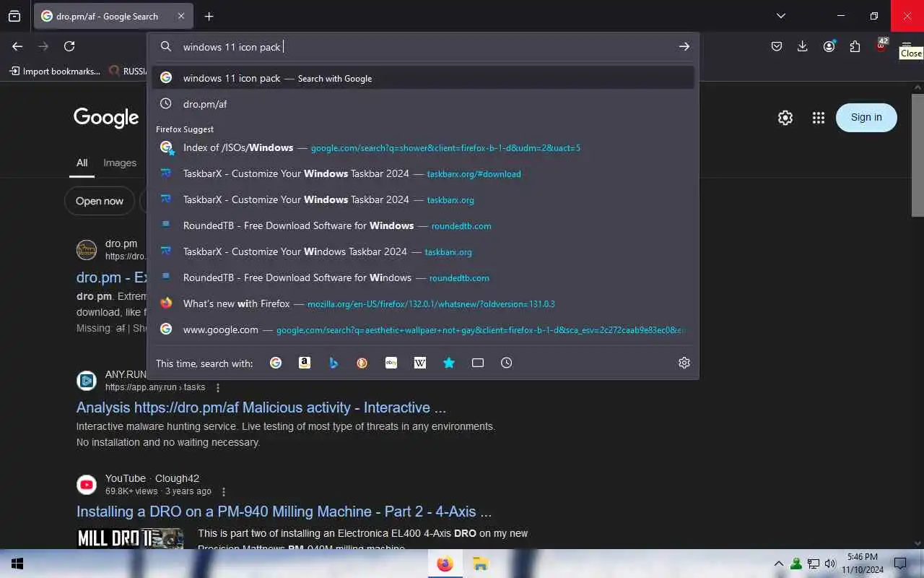
Task: Search this time with Bing
Action: tap(334, 363)
